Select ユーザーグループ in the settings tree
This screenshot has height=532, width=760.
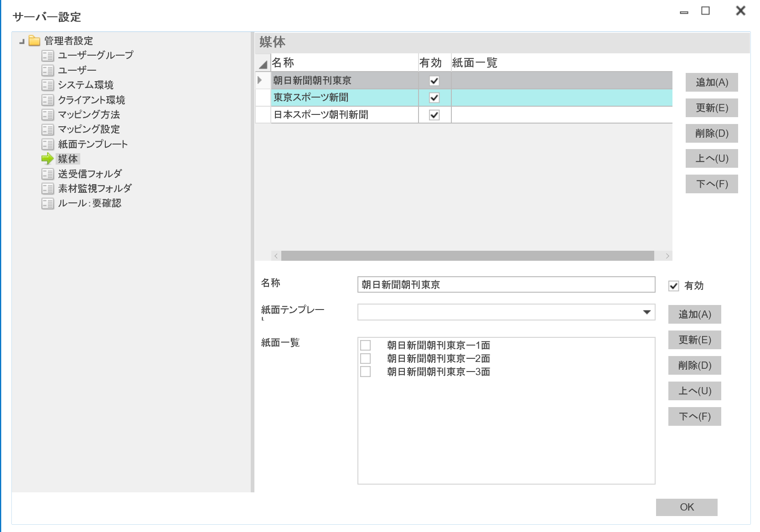96,55
